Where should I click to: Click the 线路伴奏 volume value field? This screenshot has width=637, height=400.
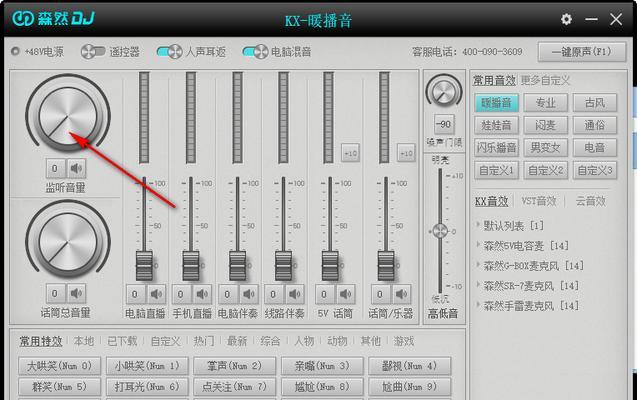(x=274, y=294)
